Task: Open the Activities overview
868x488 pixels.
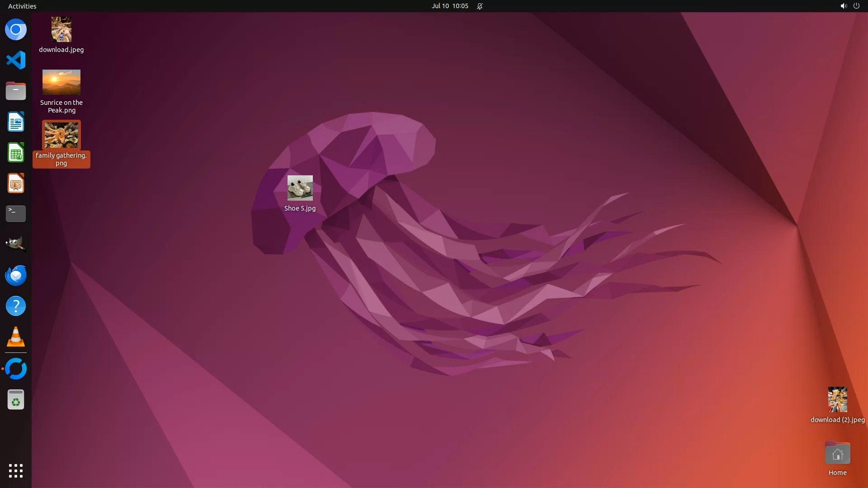Action: 22,6
